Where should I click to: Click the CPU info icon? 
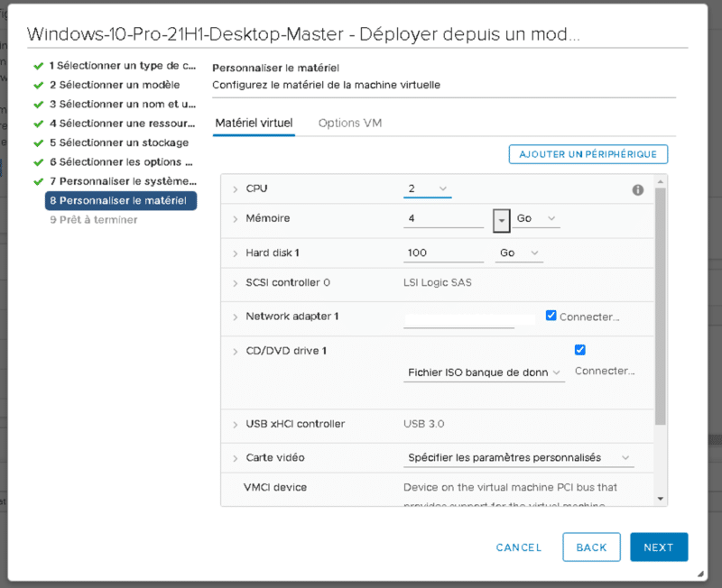click(638, 189)
